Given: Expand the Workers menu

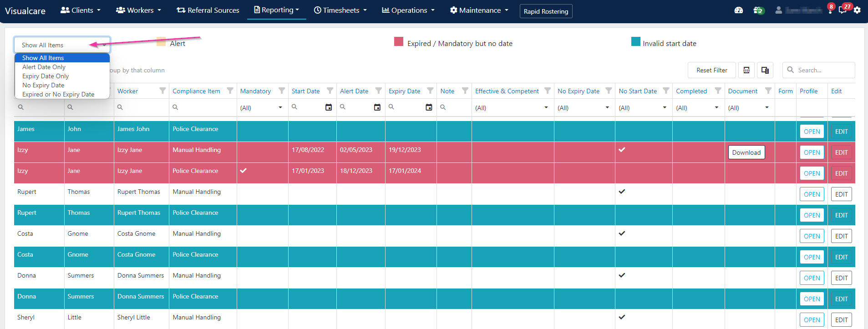Looking at the screenshot, I should tap(139, 10).
